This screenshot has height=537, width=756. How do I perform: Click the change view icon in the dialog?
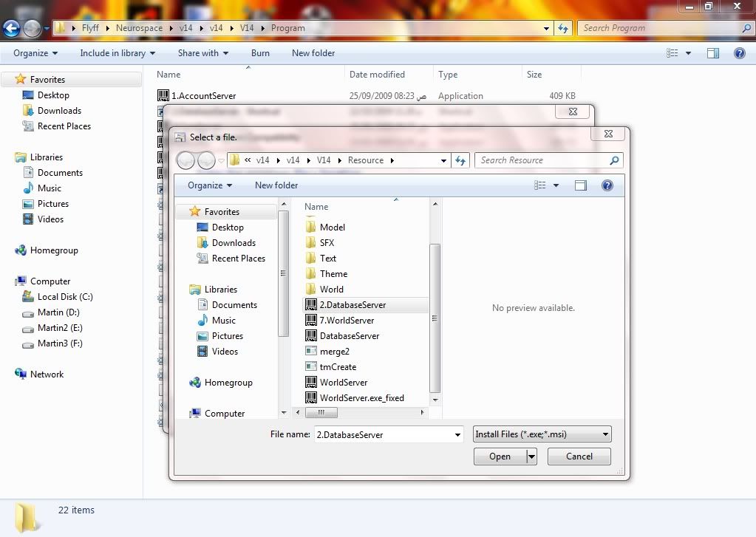point(540,185)
